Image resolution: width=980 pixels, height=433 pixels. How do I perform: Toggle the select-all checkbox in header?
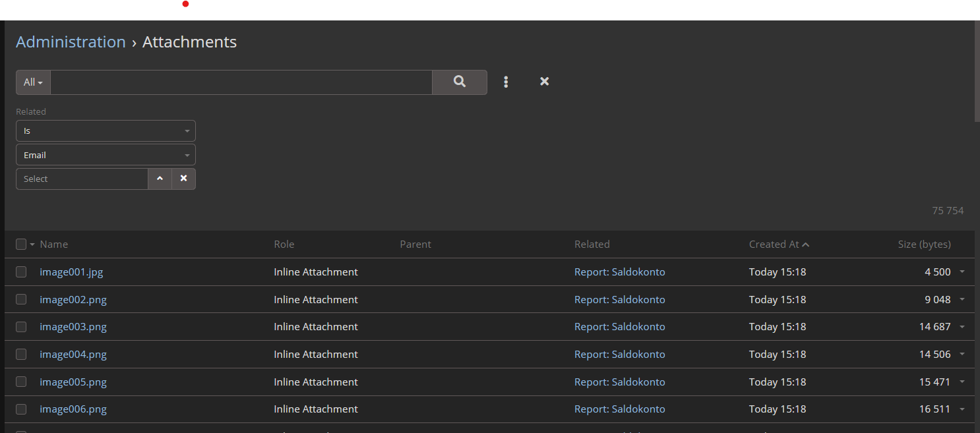[21, 244]
